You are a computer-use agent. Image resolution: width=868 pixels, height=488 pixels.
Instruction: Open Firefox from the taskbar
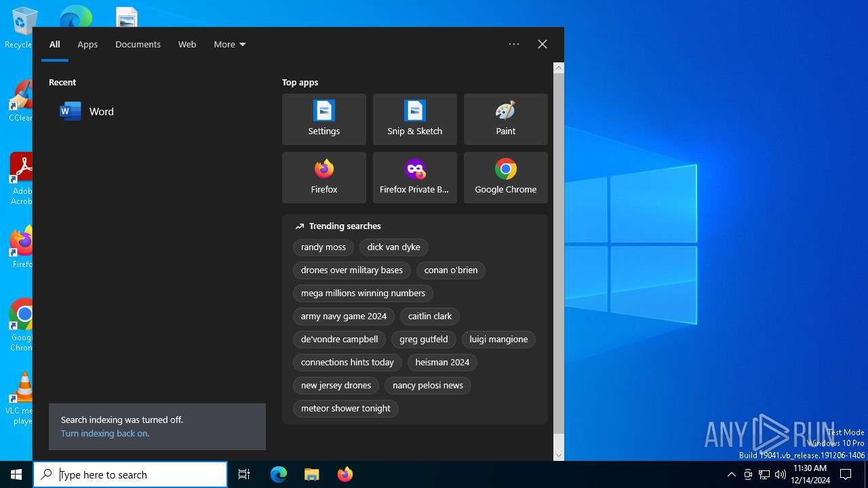(344, 474)
